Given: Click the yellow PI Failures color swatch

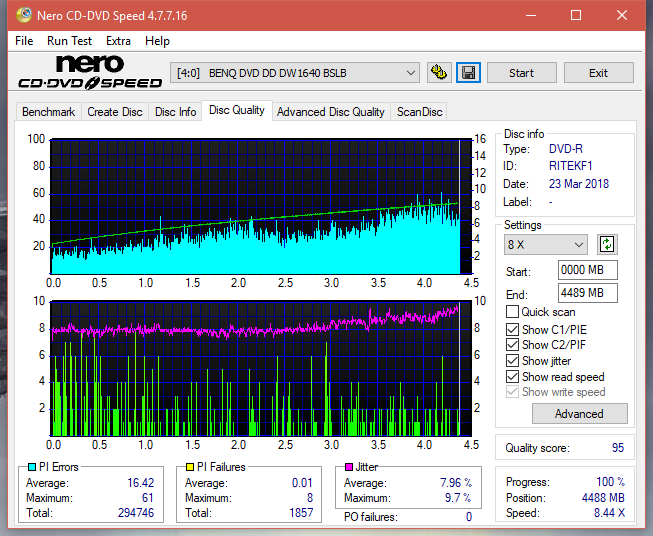Looking at the screenshot, I should [190, 467].
